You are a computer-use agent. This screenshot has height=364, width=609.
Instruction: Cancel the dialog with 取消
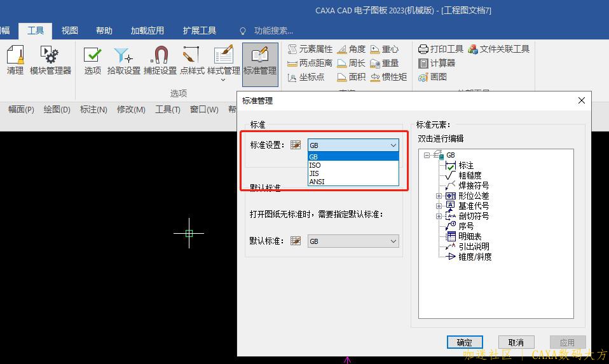click(x=516, y=342)
